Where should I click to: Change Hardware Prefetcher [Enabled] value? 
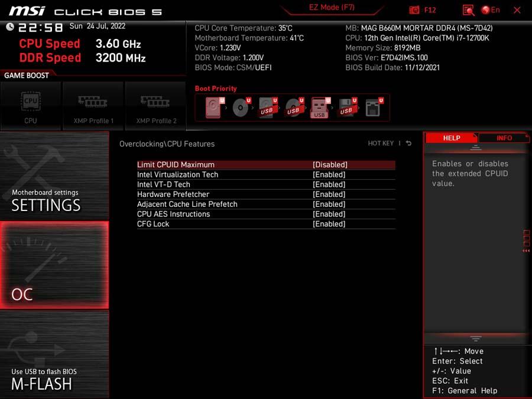pyautogui.click(x=329, y=194)
